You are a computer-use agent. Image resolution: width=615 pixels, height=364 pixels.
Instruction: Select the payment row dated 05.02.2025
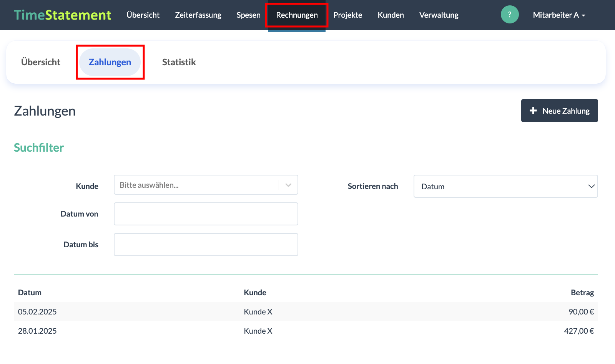point(306,312)
